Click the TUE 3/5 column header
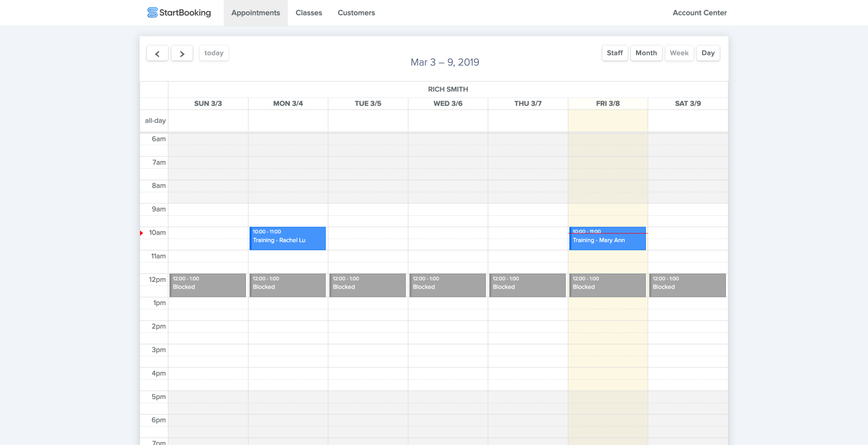This screenshot has width=868, height=445. point(368,104)
